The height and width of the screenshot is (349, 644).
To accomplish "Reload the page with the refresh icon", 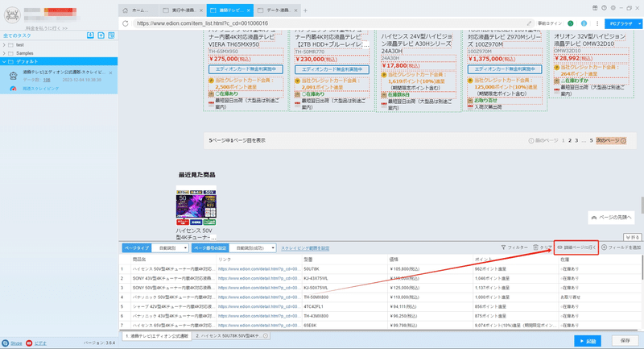I will [x=126, y=23].
